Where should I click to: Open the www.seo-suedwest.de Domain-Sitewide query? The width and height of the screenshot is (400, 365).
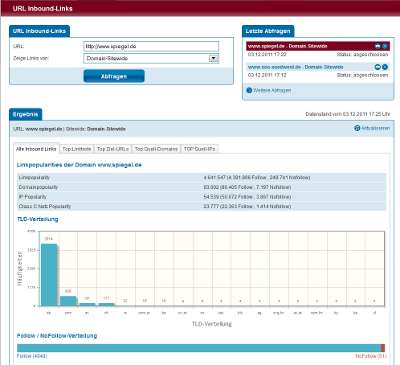(x=295, y=67)
